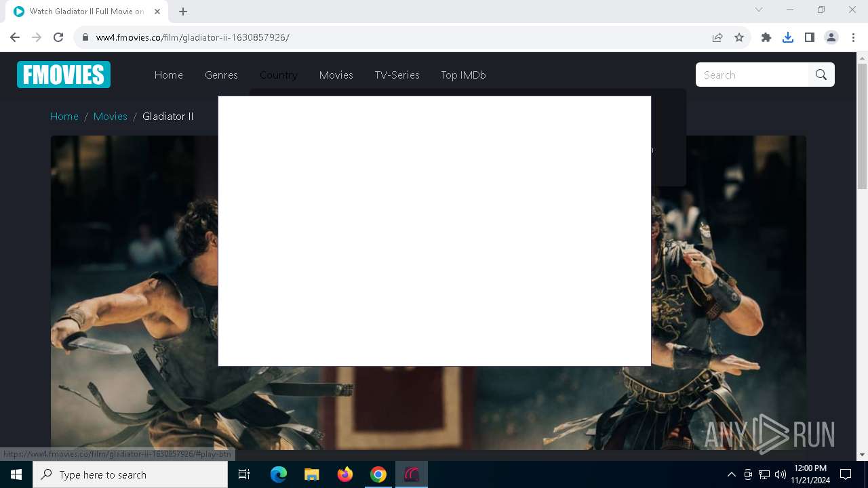The image size is (868, 488).
Task: Open the Extensions puzzle icon
Action: click(766, 37)
